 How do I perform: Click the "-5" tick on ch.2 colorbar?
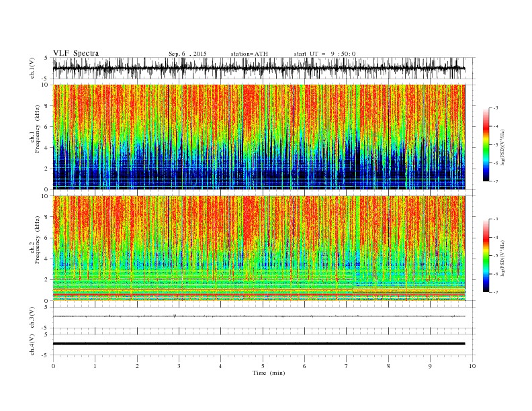point(496,256)
